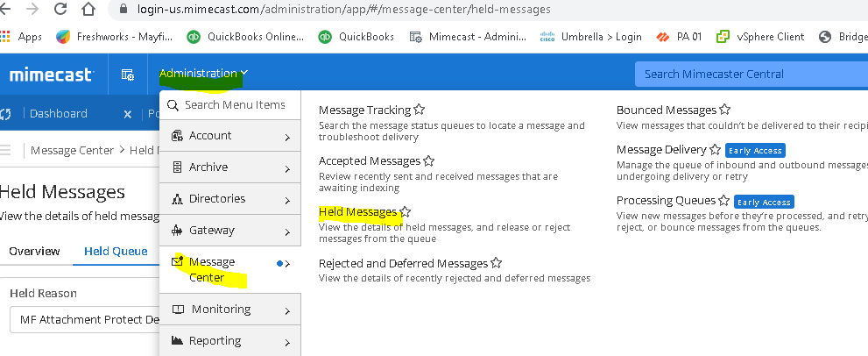The height and width of the screenshot is (356, 868).
Task: Favorite Processing Queues with its star
Action: [724, 200]
